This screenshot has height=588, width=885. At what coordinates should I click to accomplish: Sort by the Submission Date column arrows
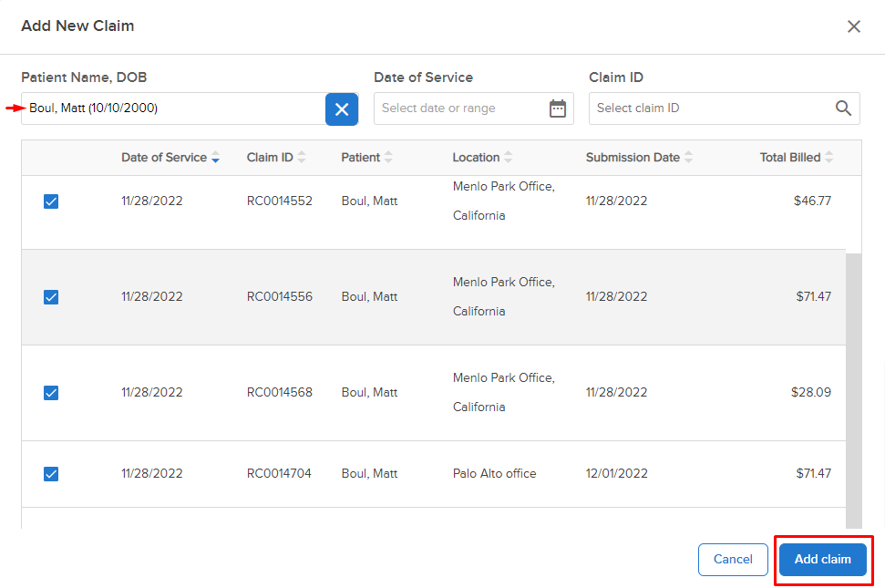coord(688,158)
